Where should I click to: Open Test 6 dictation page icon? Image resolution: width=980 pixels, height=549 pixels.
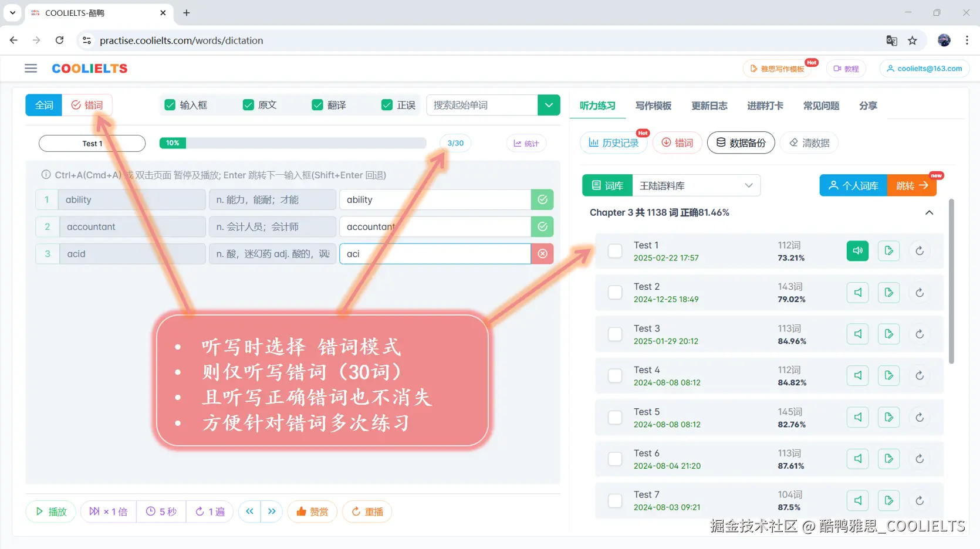[889, 459]
